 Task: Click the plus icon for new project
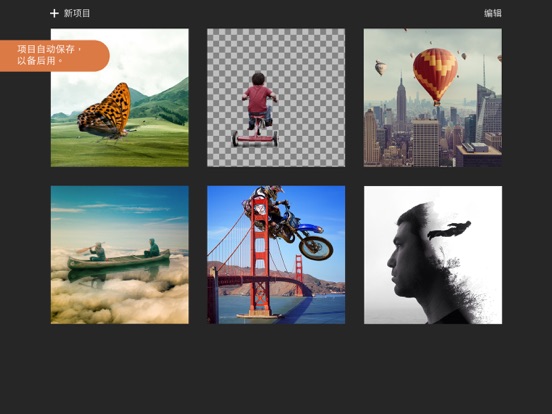click(x=54, y=13)
